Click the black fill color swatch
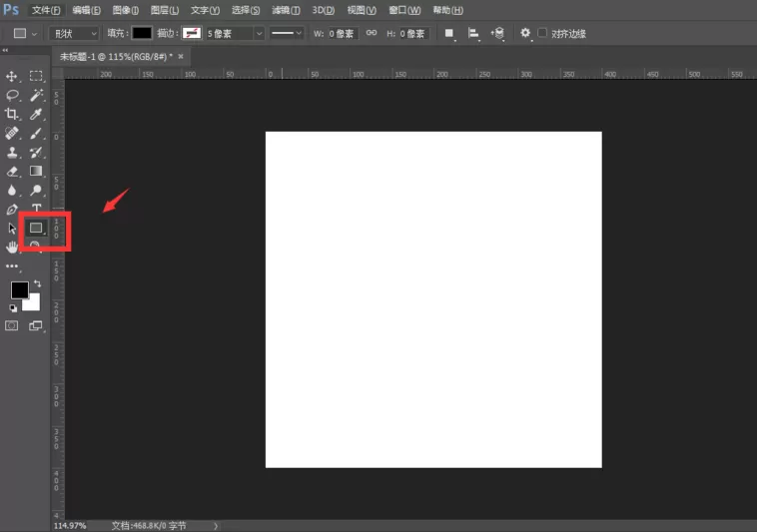 [x=142, y=33]
